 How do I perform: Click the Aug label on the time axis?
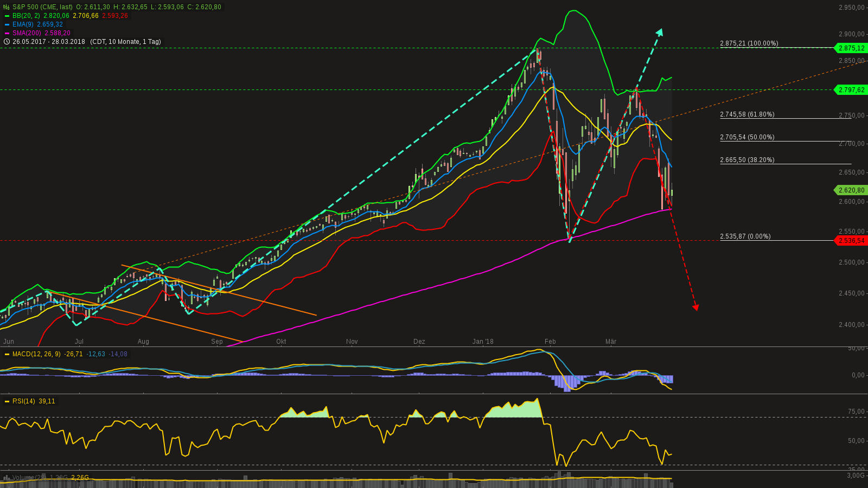[143, 342]
